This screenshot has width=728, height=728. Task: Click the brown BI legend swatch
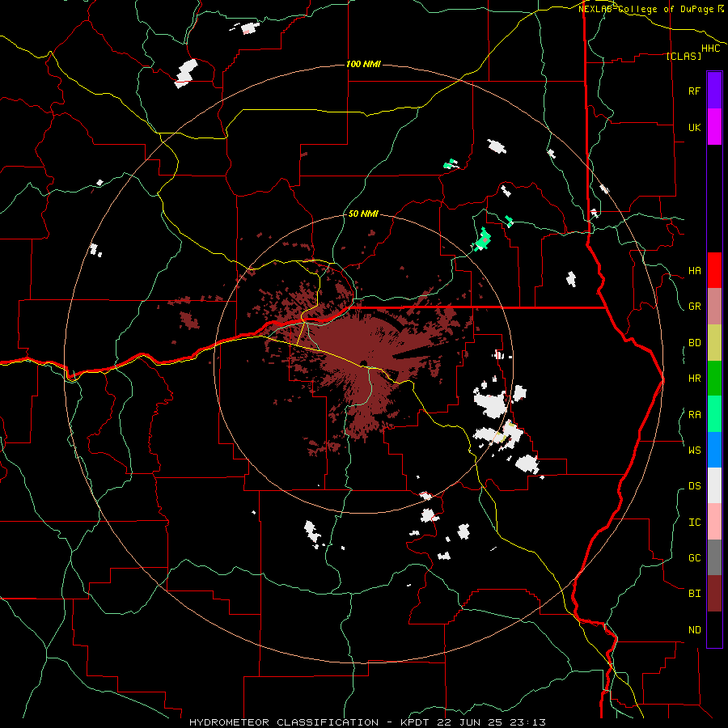714,594
